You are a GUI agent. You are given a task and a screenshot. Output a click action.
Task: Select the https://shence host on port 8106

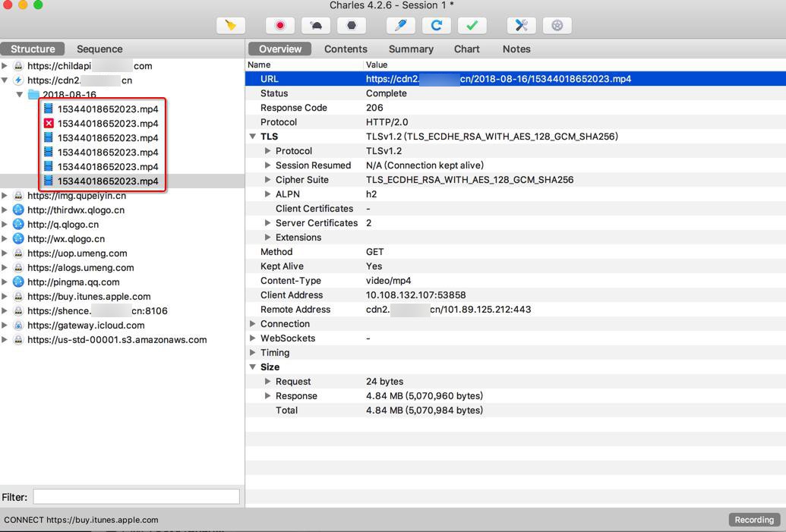click(97, 310)
